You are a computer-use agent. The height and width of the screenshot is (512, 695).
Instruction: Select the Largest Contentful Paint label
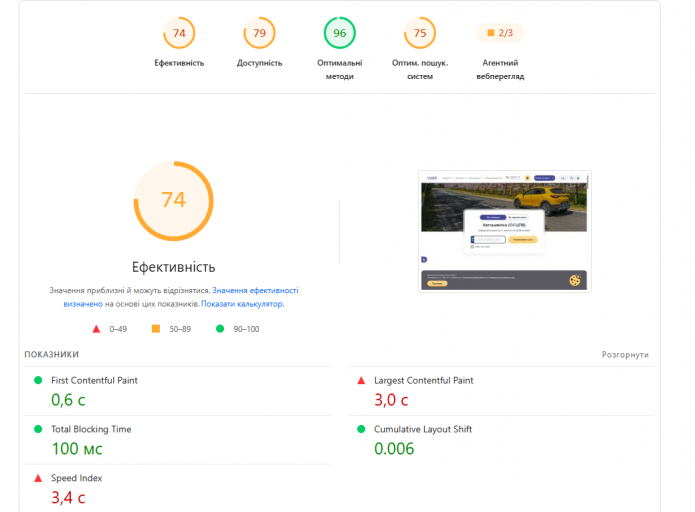point(424,380)
